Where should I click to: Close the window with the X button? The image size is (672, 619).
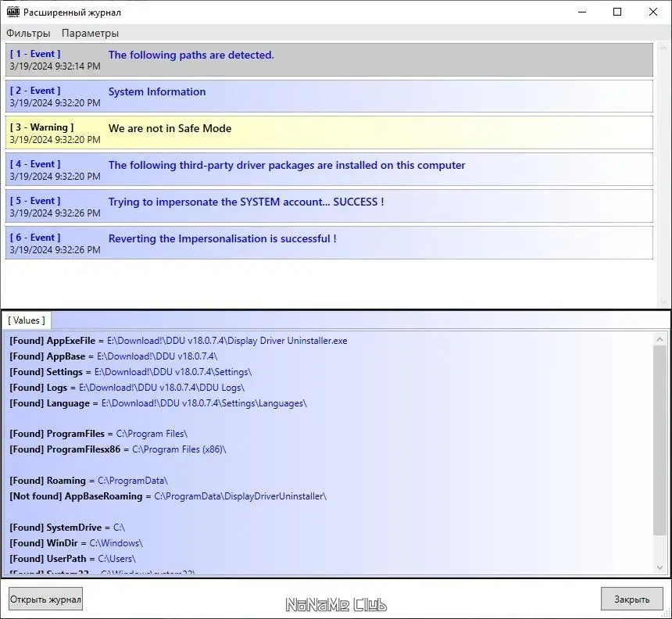652,12
